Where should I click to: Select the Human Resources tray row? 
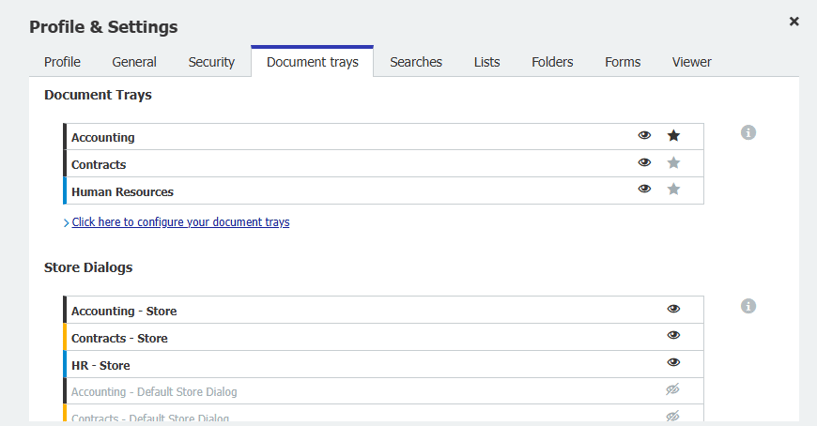pos(300,191)
